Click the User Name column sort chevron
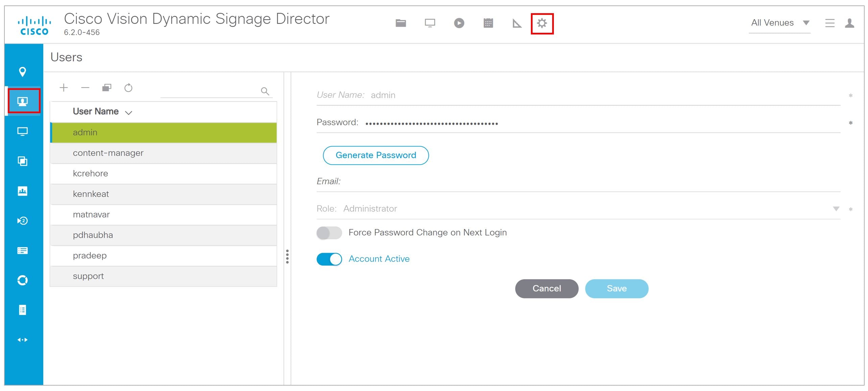This screenshot has height=391, width=868. 129,113
